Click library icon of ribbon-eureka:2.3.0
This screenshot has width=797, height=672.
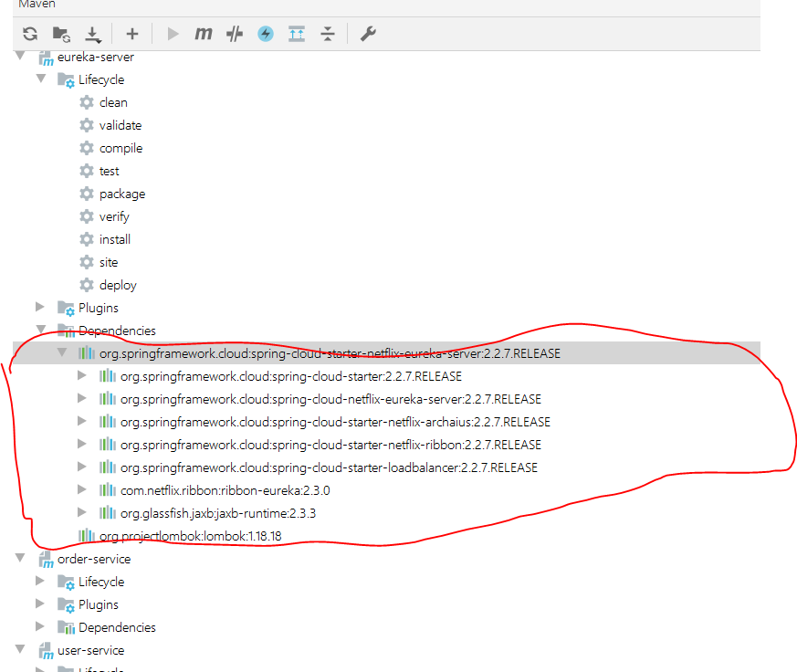[x=107, y=490]
